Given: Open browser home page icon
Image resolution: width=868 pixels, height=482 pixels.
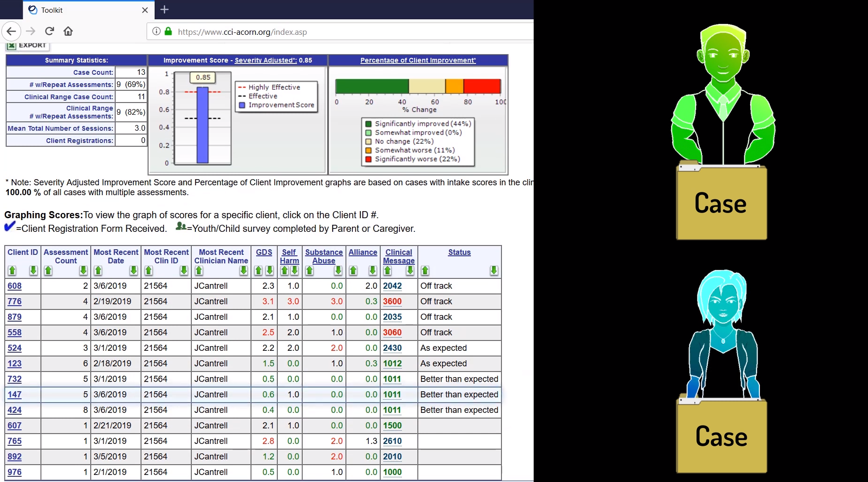Looking at the screenshot, I should tap(68, 32).
